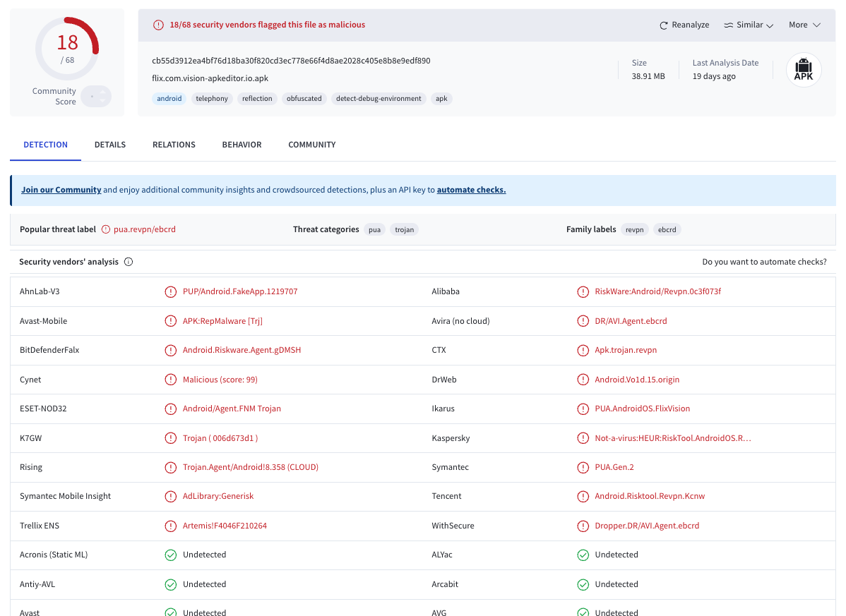
Task: Click the obfuscated tag
Action: [304, 99]
